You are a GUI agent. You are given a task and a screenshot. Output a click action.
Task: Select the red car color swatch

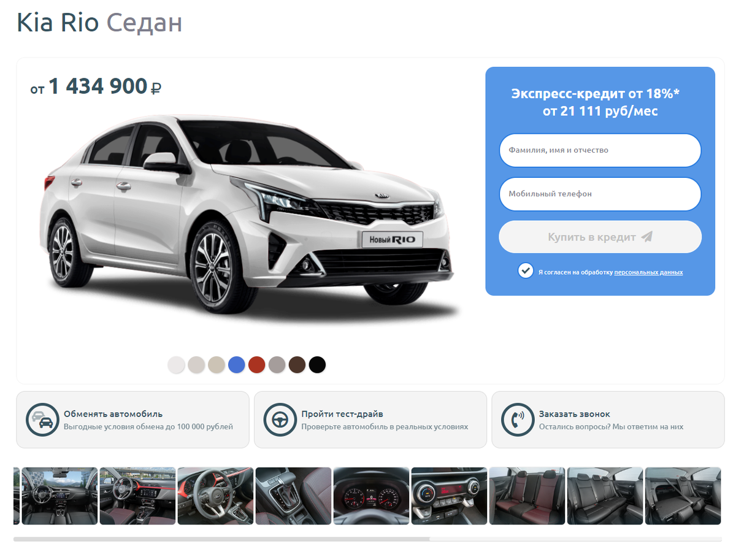pyautogui.click(x=256, y=365)
